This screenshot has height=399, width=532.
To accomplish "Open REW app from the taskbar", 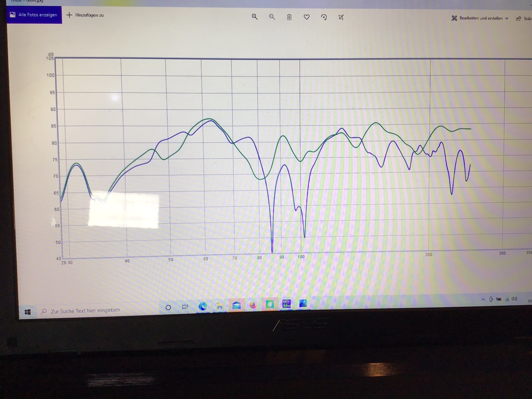I will (x=286, y=303).
